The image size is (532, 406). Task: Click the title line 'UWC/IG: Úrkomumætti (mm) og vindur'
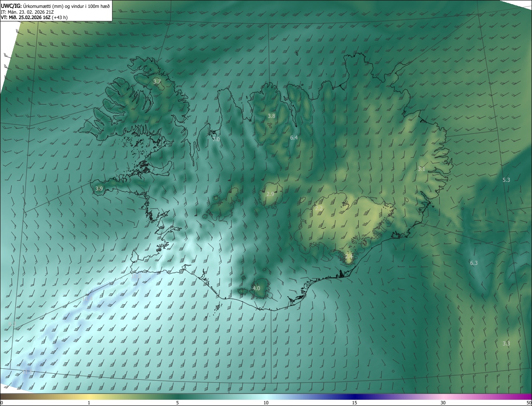point(55,5)
